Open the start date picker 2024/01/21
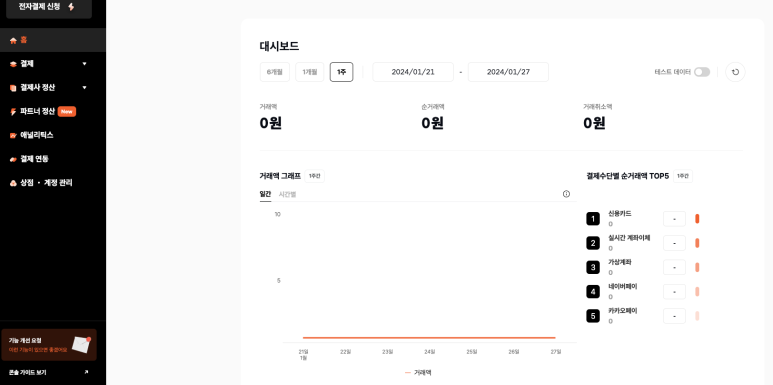Screen dimensions: 773x385 tap(413, 72)
